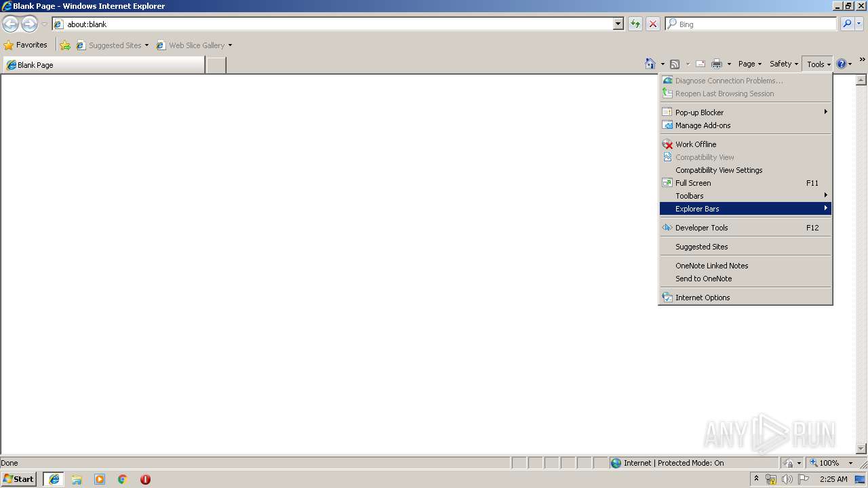Click the Print toolbar icon
The image size is (868, 488).
(x=717, y=64)
